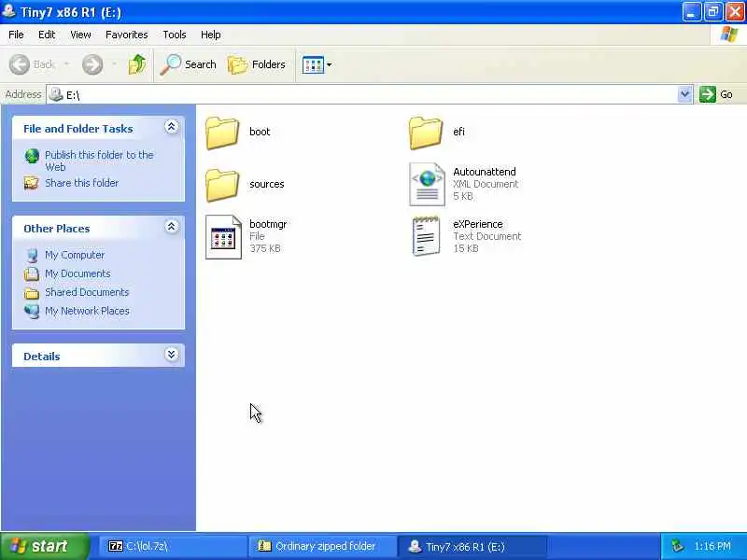Click Share this folder link
This screenshot has height=560, width=747.
[x=81, y=183]
